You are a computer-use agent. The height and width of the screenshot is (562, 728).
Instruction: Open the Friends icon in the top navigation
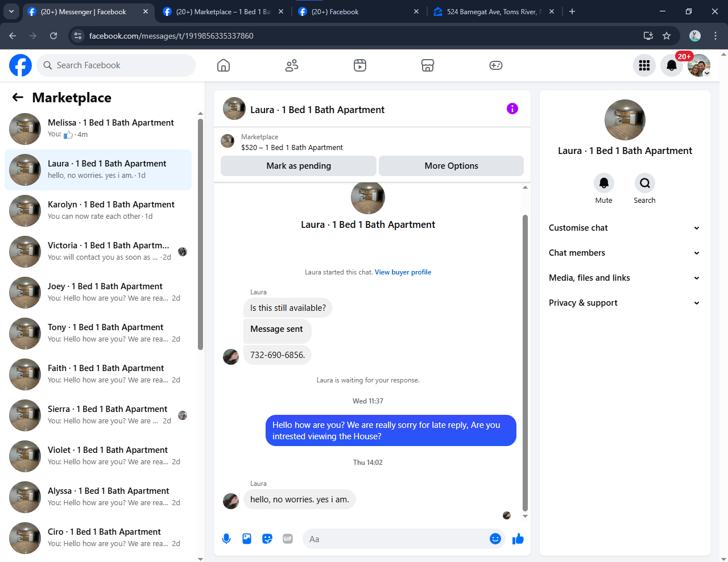point(292,65)
